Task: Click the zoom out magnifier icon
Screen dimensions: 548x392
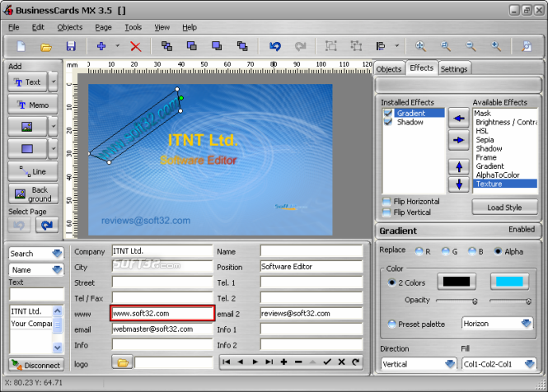Action: (x=471, y=46)
